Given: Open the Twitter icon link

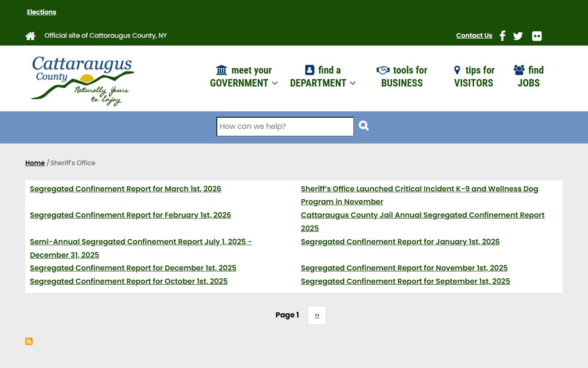Looking at the screenshot, I should [x=518, y=36].
